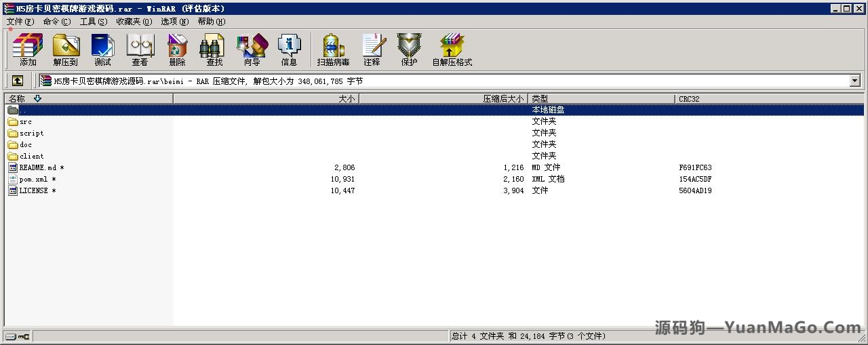Image resolution: width=868 pixels, height=345 pixels.
Task: Open the 查找 (Find) binoculars tool
Action: click(x=214, y=50)
